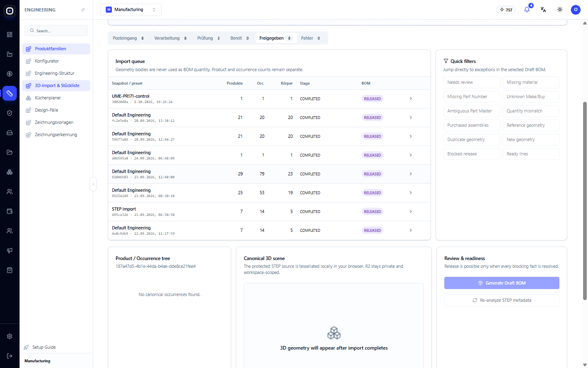This screenshot has height=368, width=588.
Task: Select the Bereit tab
Action: coord(240,38)
